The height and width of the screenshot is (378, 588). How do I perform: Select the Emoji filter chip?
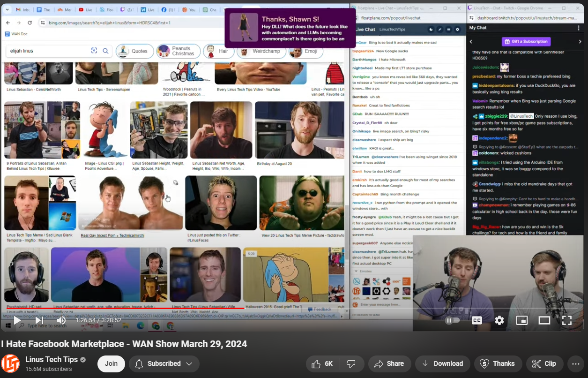tap(306, 51)
